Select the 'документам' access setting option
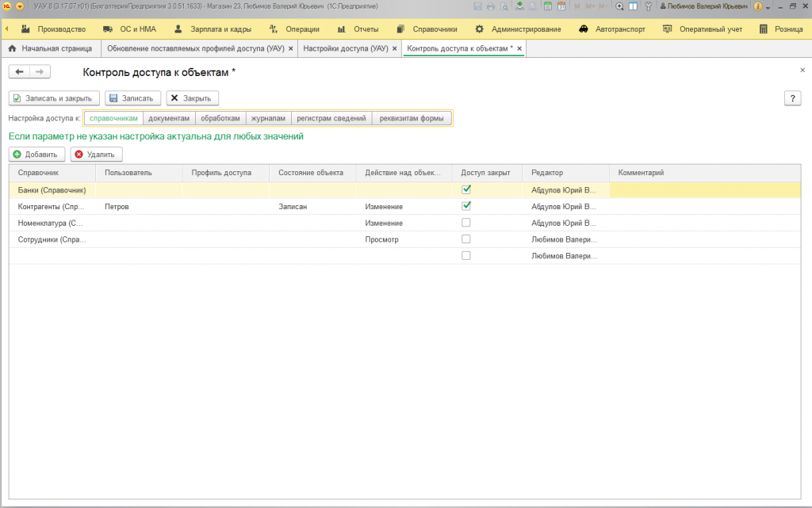 pyautogui.click(x=169, y=118)
